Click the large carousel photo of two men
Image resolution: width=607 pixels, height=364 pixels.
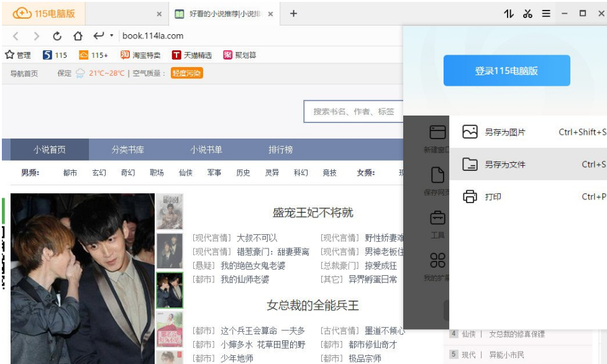(x=83, y=278)
